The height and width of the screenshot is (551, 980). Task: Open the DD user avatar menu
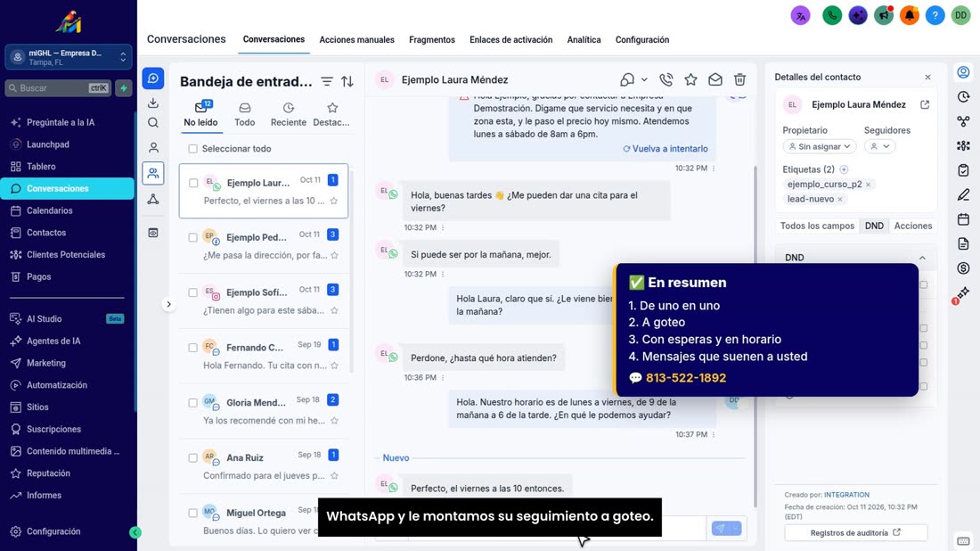pos(960,15)
